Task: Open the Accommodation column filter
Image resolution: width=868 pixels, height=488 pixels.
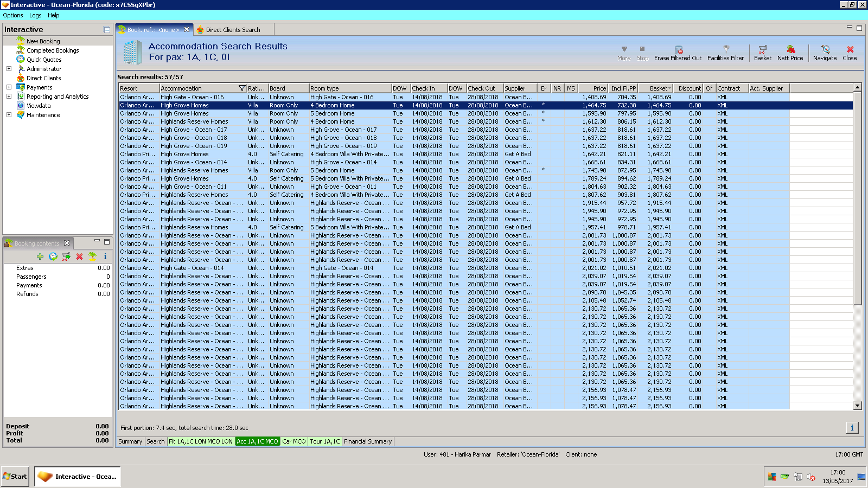Action: (242, 88)
